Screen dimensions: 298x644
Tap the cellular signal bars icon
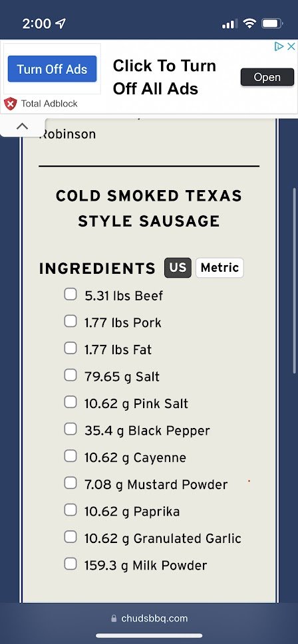click(229, 24)
